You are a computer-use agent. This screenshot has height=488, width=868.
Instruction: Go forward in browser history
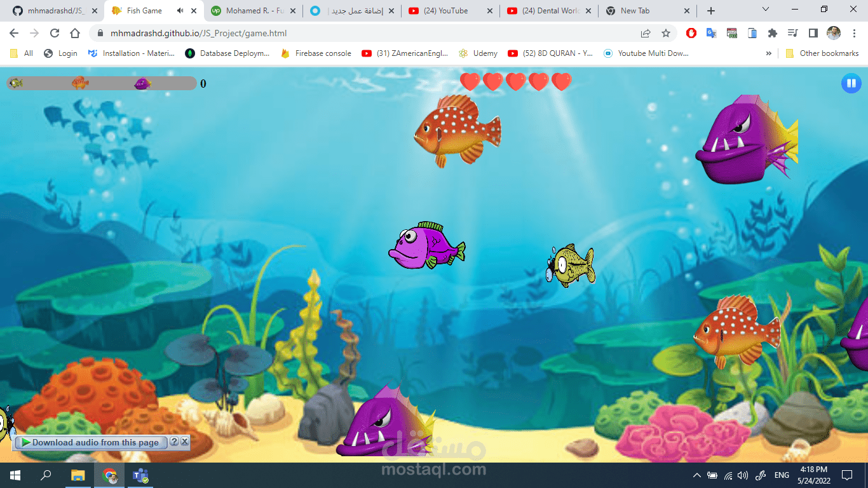34,33
